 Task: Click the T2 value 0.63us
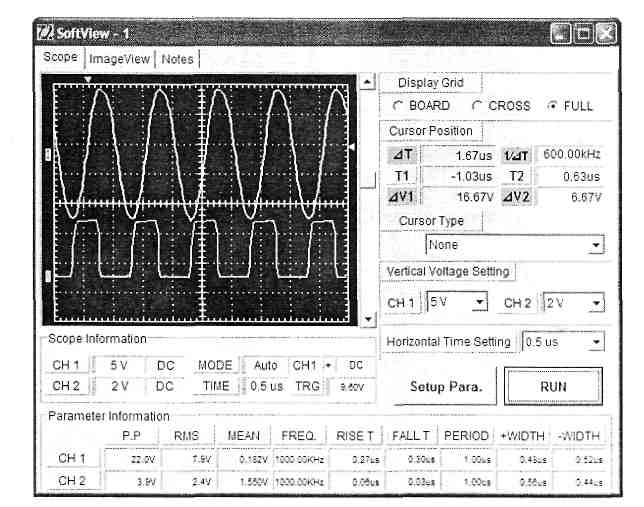569,177
